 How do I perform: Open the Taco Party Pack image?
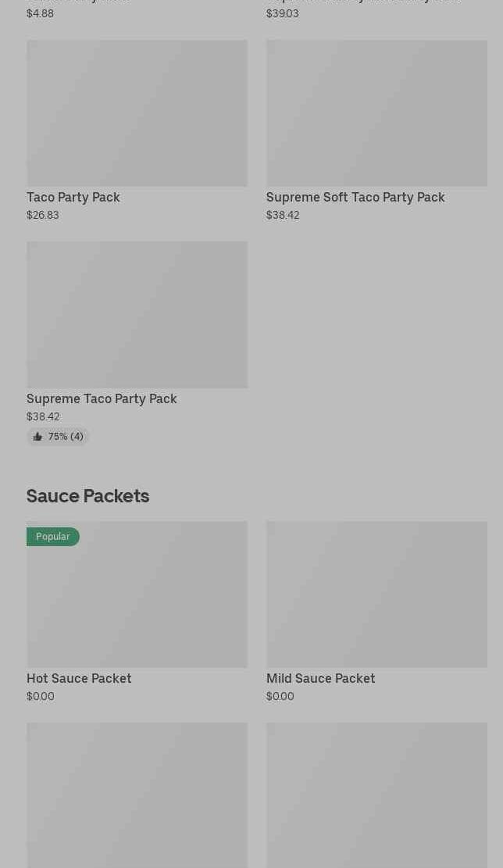pyautogui.click(x=137, y=113)
